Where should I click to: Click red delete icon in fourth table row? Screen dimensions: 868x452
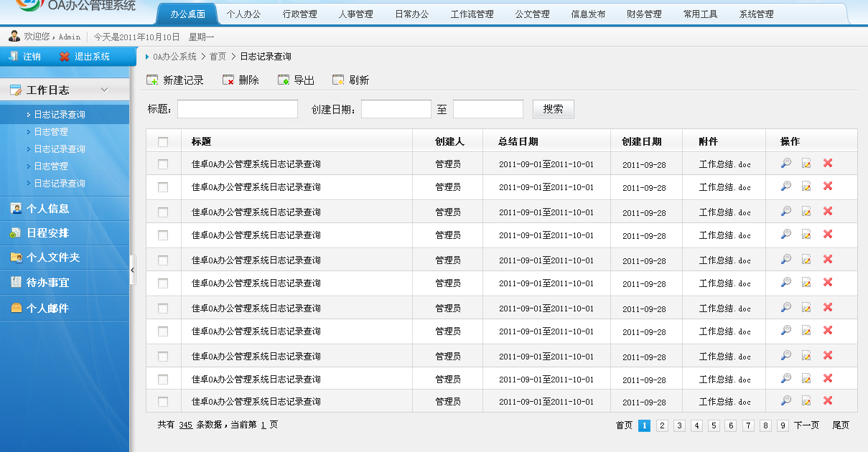tap(828, 235)
